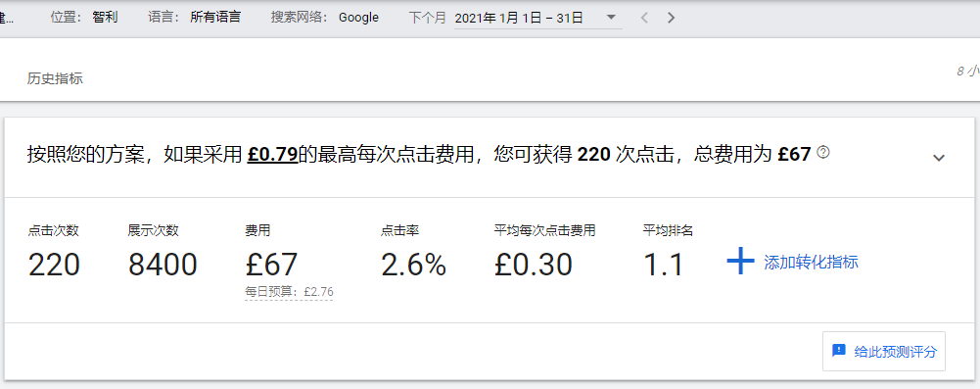Click the 每日预算 £2.76 label
The width and height of the screenshot is (980, 389).
pyautogui.click(x=289, y=291)
